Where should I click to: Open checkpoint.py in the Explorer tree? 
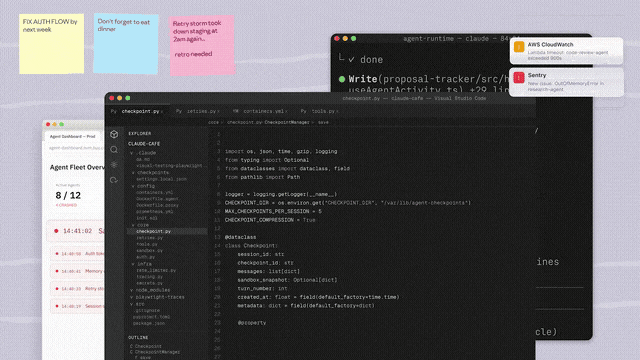coord(167,231)
